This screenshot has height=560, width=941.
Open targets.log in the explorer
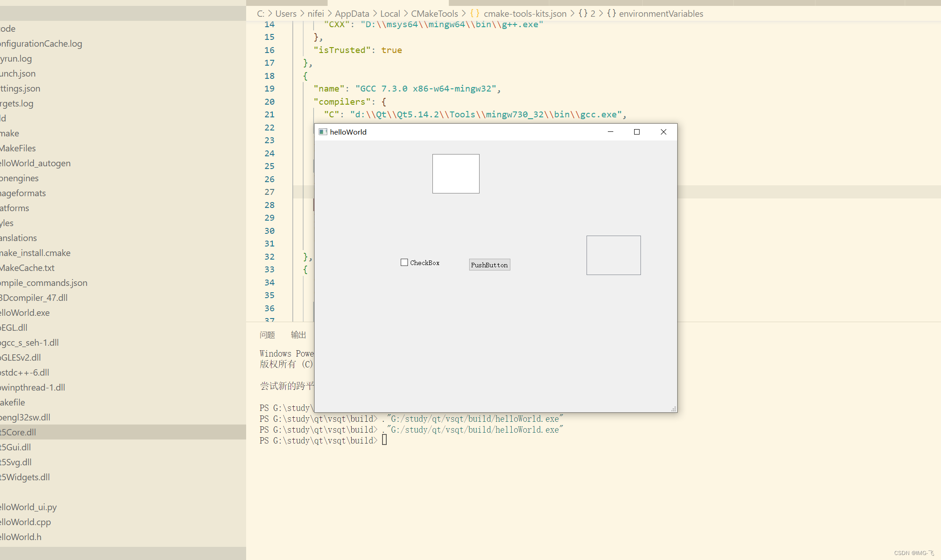pyautogui.click(x=123, y=103)
